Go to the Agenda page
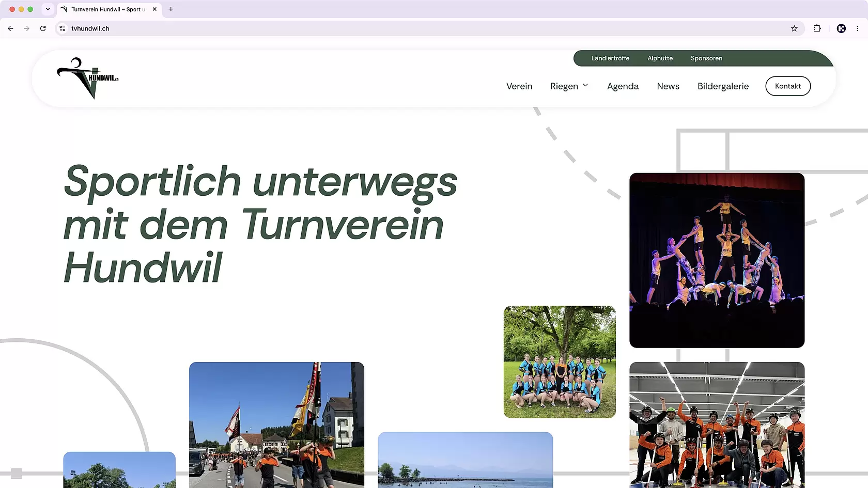 (623, 86)
